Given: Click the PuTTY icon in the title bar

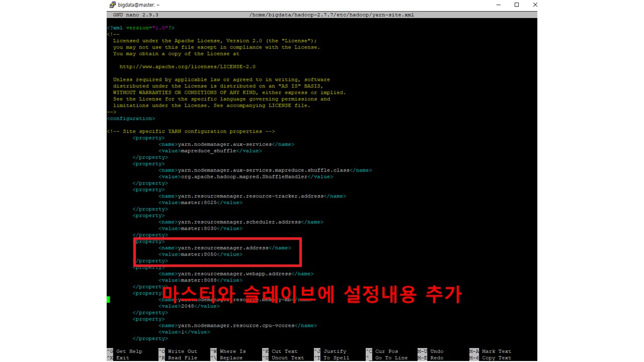Looking at the screenshot, I should [x=113, y=5].
